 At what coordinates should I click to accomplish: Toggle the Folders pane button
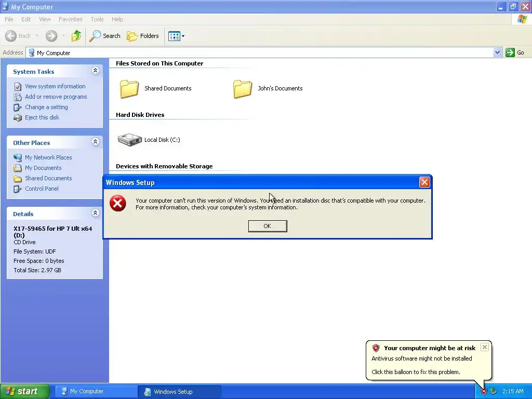point(142,36)
